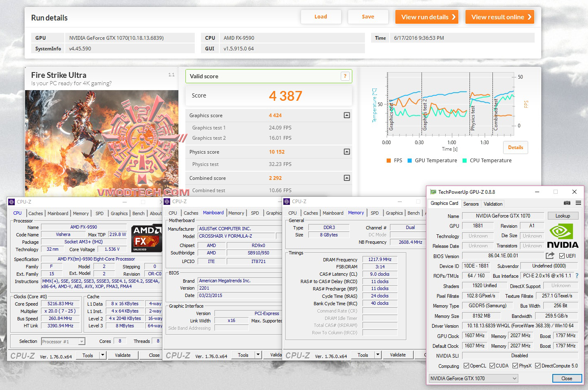Switch to Sensors tab in GPU-Z
The width and height of the screenshot is (588, 390).
click(x=471, y=204)
